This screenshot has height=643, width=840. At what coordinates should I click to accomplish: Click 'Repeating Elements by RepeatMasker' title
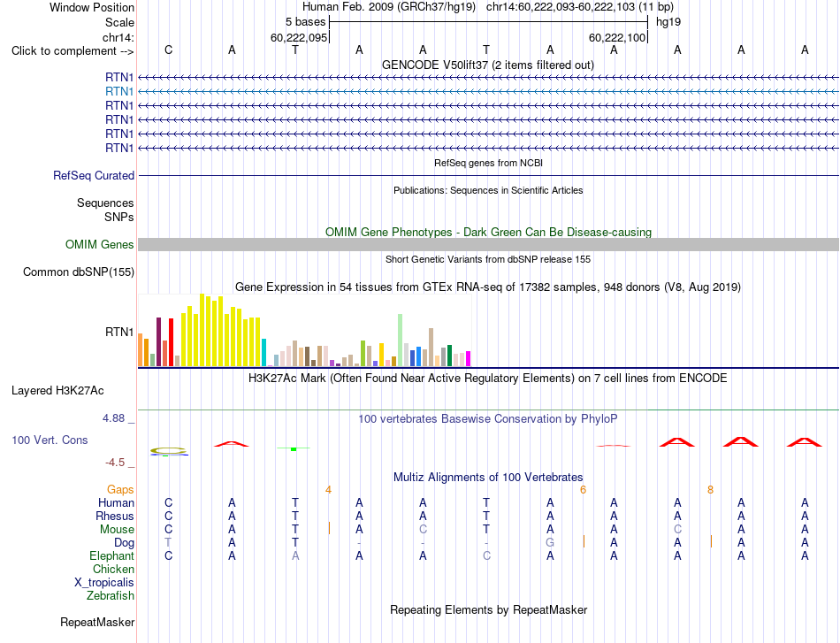click(x=489, y=609)
